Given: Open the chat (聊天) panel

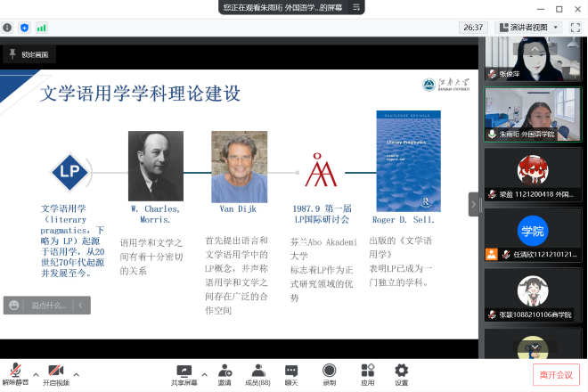Looking at the screenshot, I should (x=291, y=373).
